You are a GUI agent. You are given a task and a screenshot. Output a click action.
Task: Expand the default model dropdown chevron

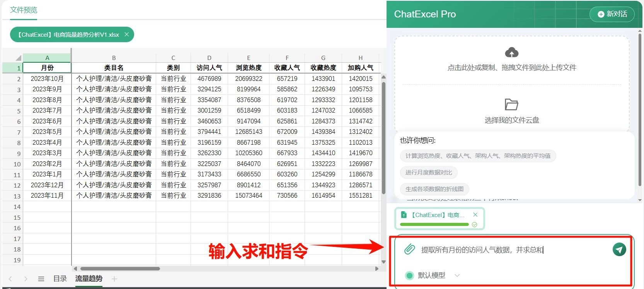tap(457, 275)
